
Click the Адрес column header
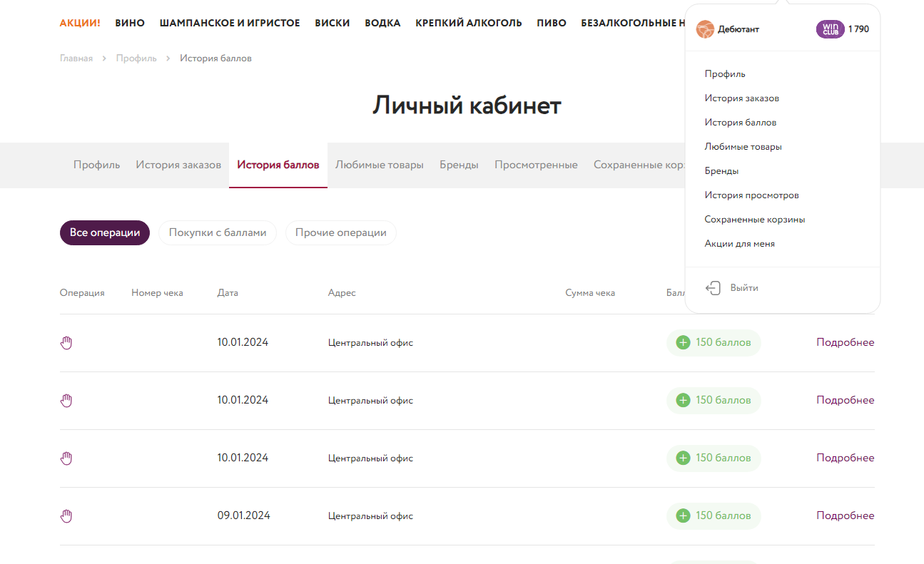tap(342, 293)
